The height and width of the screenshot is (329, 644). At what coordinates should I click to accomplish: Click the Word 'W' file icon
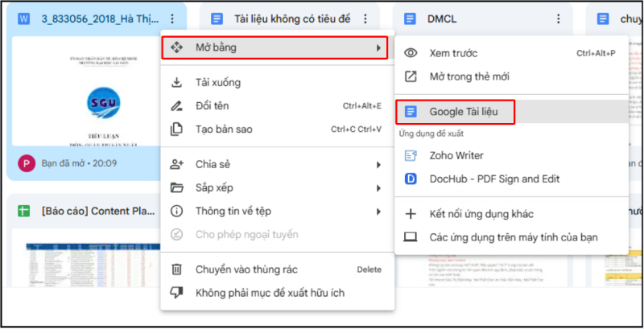coord(24,19)
